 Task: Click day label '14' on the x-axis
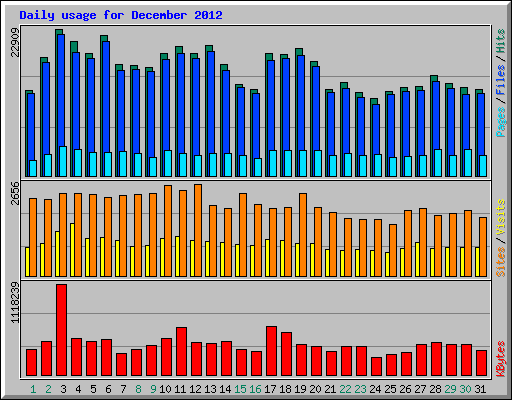[x=225, y=389]
